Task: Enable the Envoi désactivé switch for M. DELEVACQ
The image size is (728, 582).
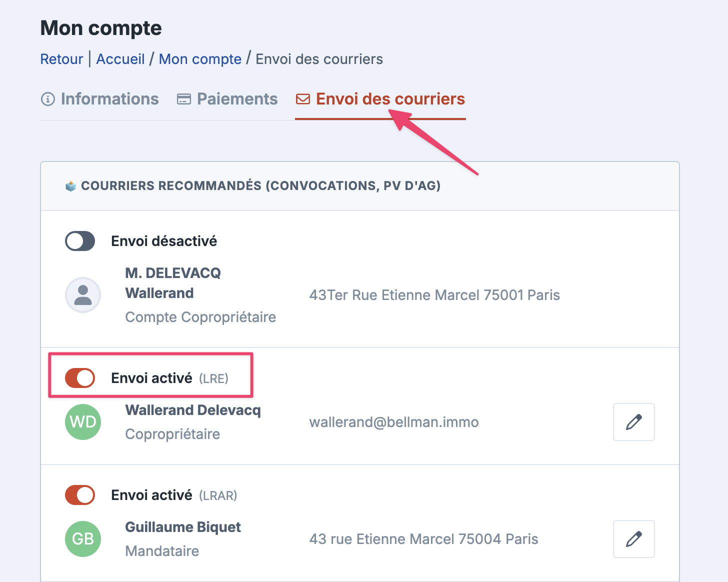Action: (80, 241)
